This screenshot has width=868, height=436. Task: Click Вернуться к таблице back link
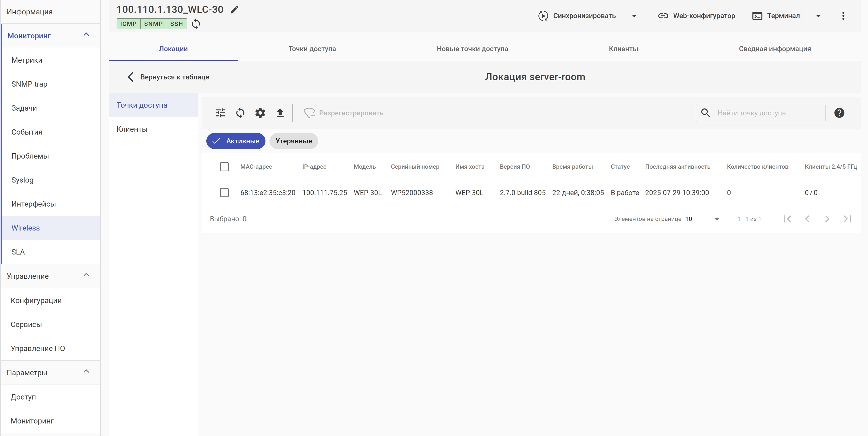click(169, 77)
